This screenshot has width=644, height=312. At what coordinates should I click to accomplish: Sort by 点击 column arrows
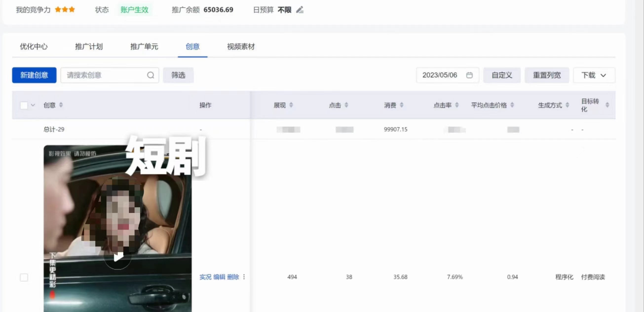(x=346, y=105)
